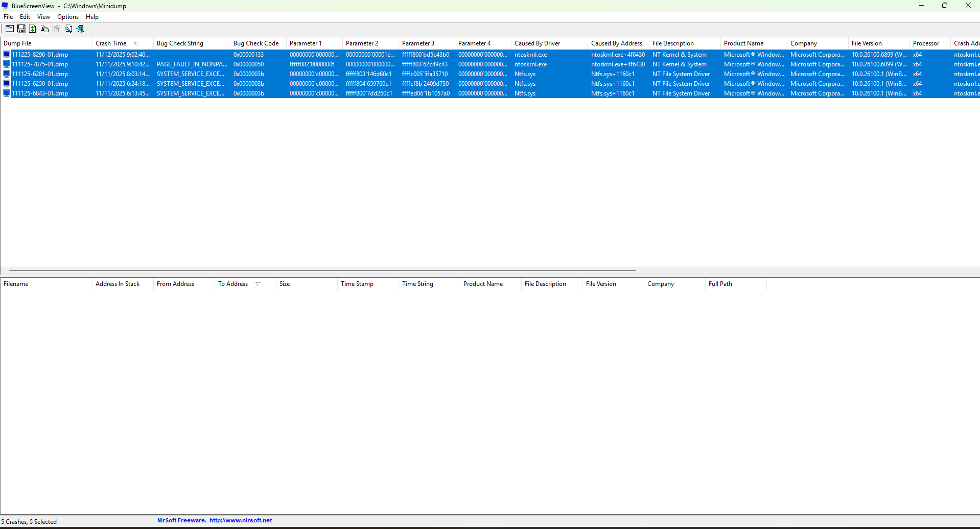Click the '5 Crashes, 5 Selected' status text
The height and width of the screenshot is (529, 980).
(29, 522)
